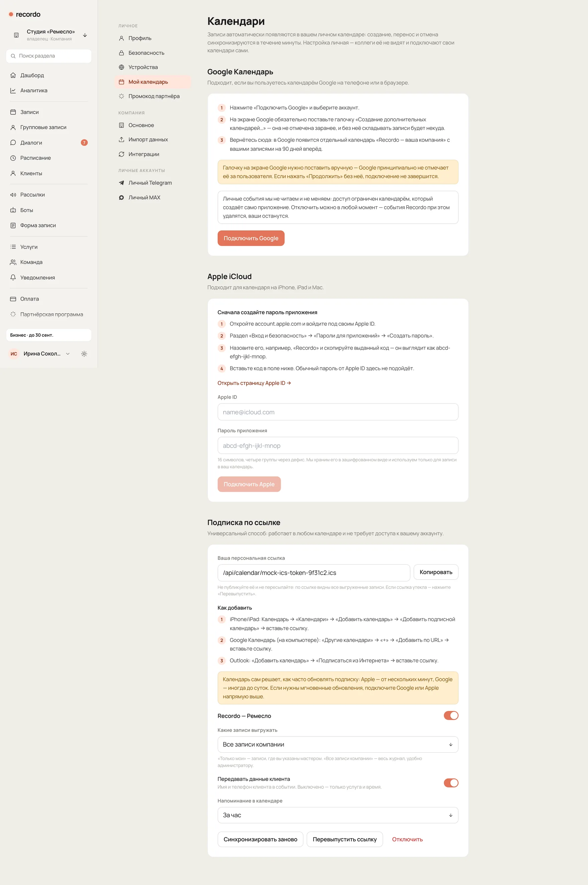This screenshot has height=885, width=588.
Task: Click the Боты robot icon
Action: click(x=13, y=210)
